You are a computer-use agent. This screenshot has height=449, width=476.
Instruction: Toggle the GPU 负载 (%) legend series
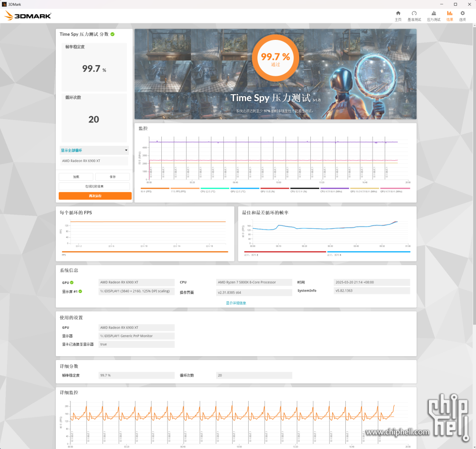tap(275, 190)
